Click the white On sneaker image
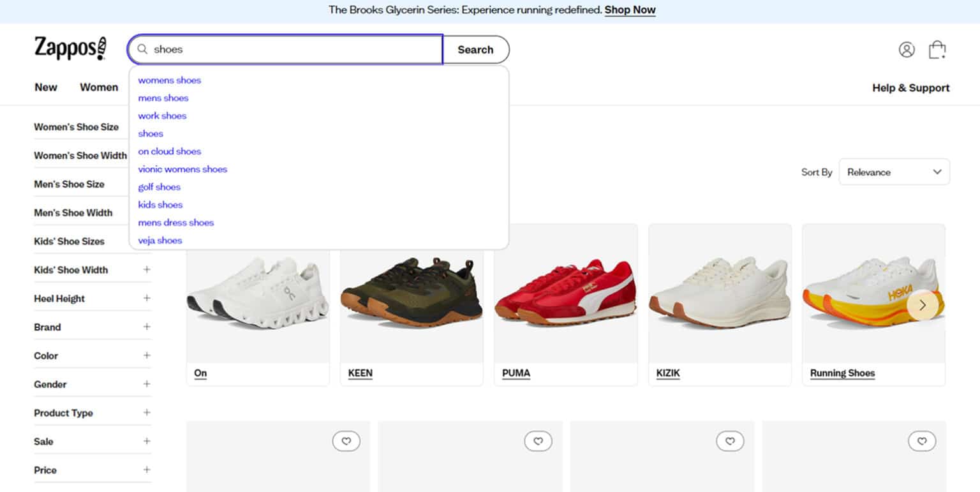 click(258, 293)
